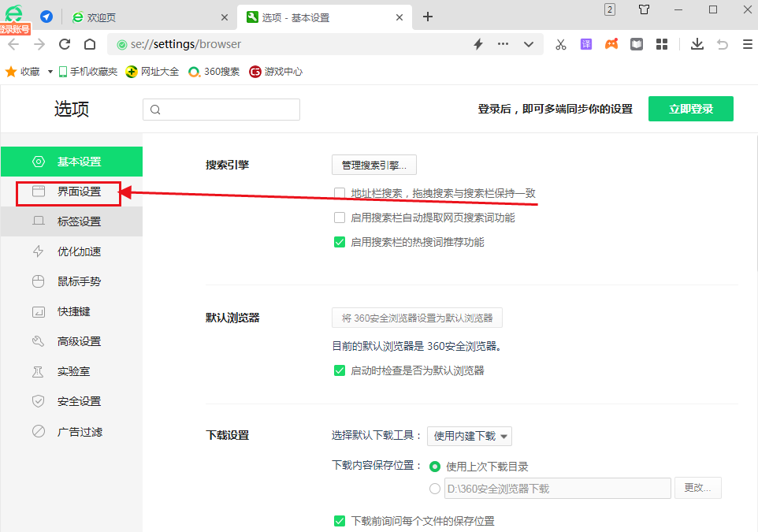Viewport: 758px width, 532px height.
Task: Open 网址大全 bookmark
Action: (152, 72)
